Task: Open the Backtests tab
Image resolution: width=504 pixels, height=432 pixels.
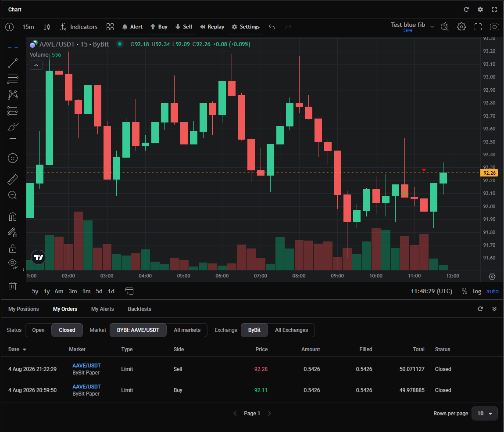Action: pyautogui.click(x=139, y=309)
